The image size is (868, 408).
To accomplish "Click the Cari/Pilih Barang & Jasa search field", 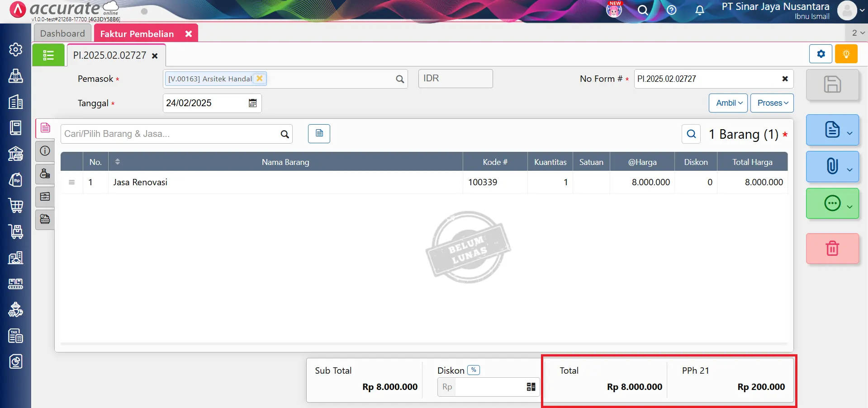I will [171, 134].
